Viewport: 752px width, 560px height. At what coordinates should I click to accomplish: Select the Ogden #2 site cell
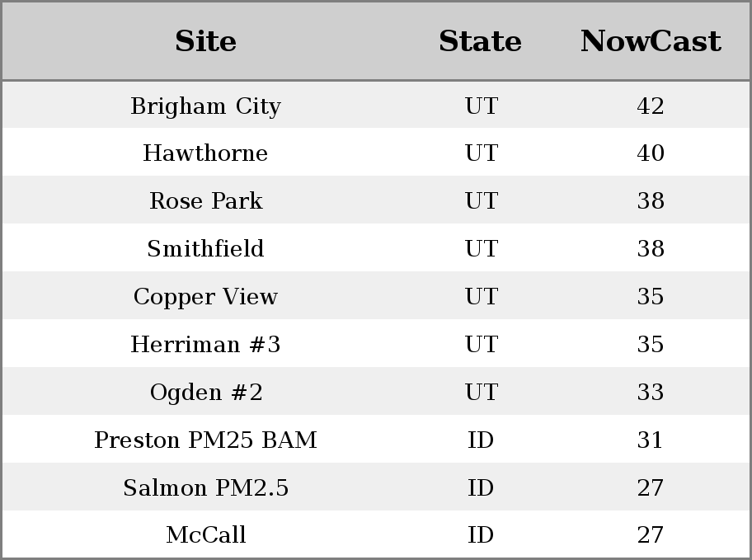pyautogui.click(x=205, y=393)
